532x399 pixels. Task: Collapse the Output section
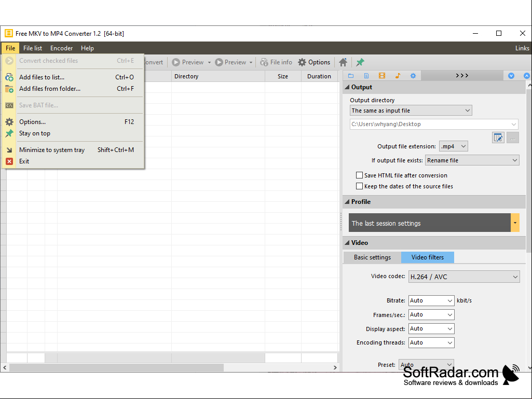pyautogui.click(x=347, y=87)
